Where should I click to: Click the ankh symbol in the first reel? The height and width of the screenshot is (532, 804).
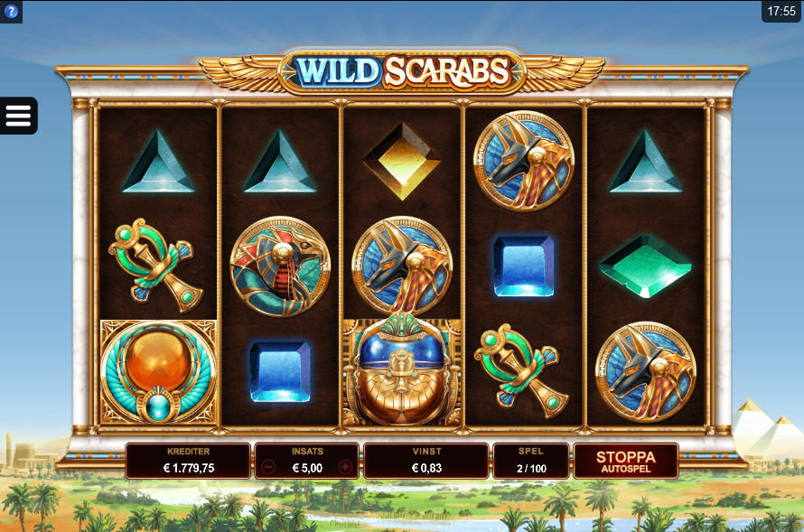(x=156, y=266)
